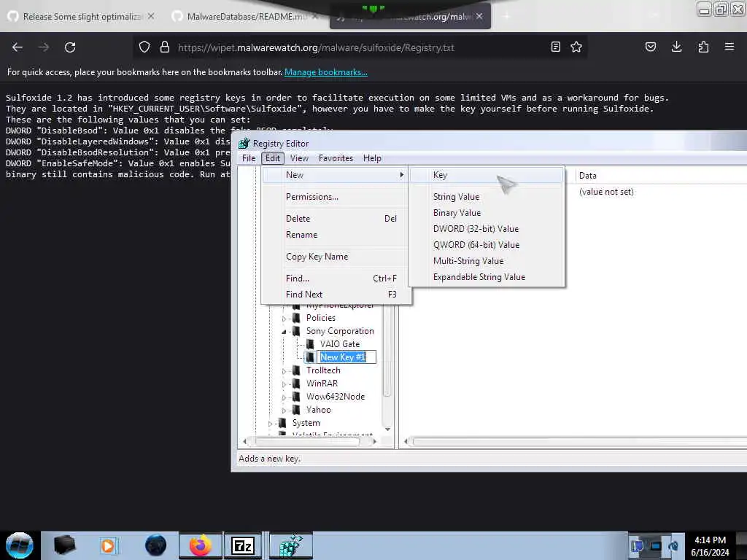Screen dimensions: 747x560
Task: Switch to Firefox from the taskbar
Action: (x=201, y=545)
